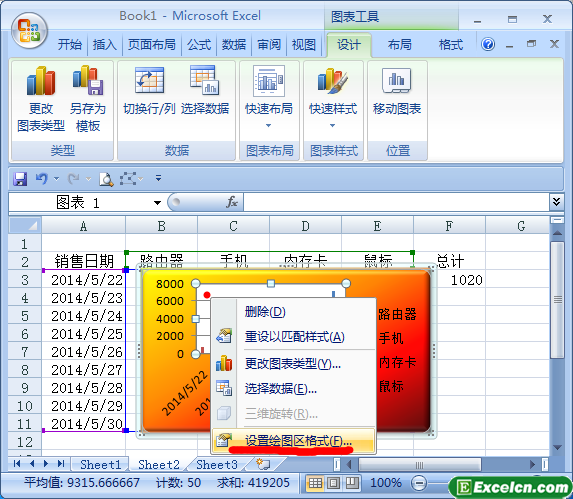Expand the redo history arrow
This screenshot has width=573, height=499.
point(88,179)
